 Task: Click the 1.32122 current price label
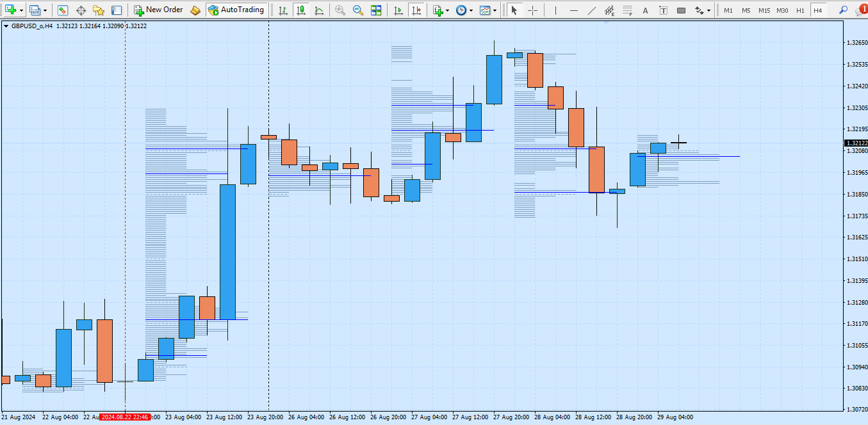point(856,143)
